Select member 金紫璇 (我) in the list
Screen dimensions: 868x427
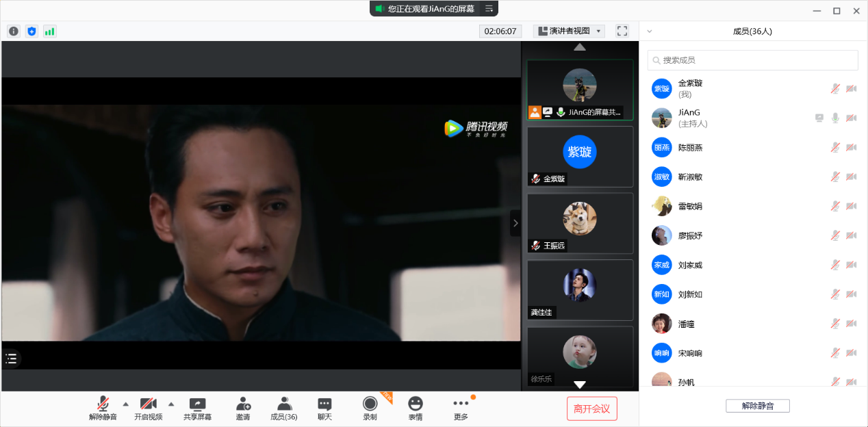pyautogui.click(x=753, y=88)
